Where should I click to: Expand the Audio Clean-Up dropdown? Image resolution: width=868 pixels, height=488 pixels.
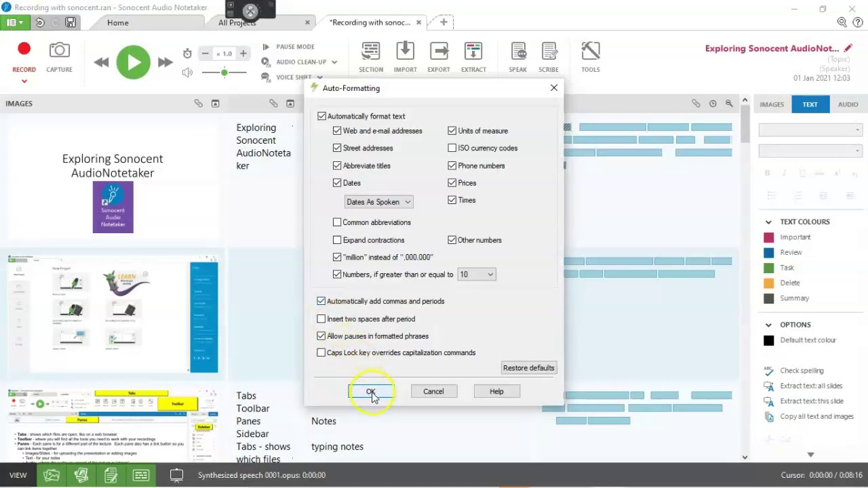[x=335, y=62]
